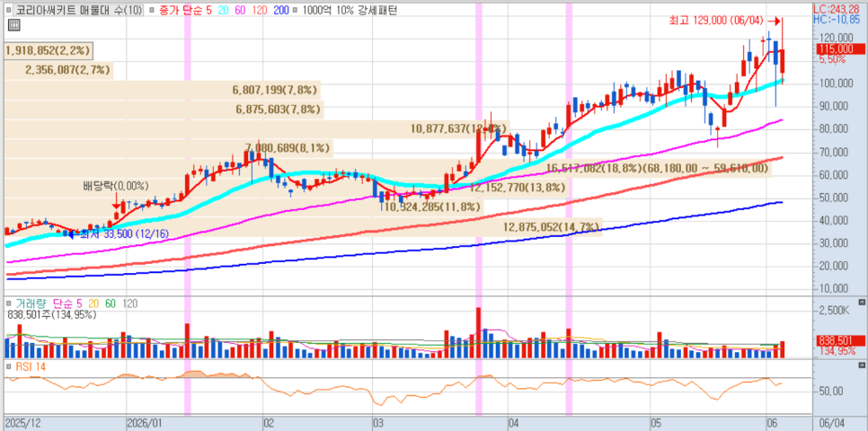
Task: Toggle the 종가 단순 moving average legend square
Action: 152,10
